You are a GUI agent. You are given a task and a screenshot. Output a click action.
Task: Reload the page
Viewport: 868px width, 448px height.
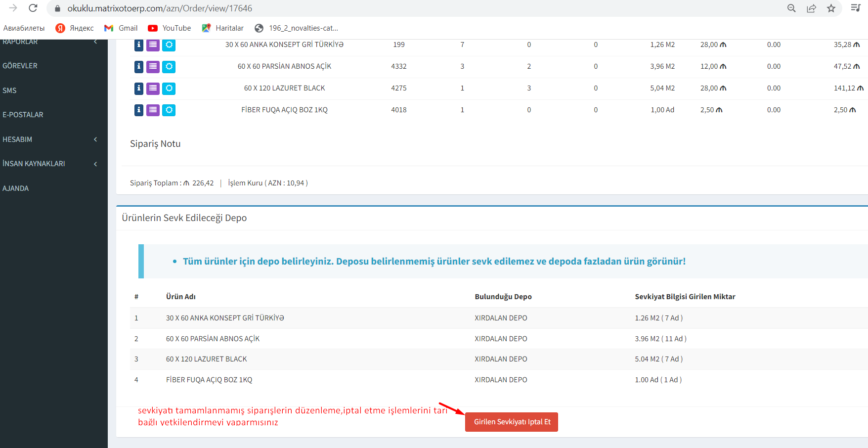(33, 8)
